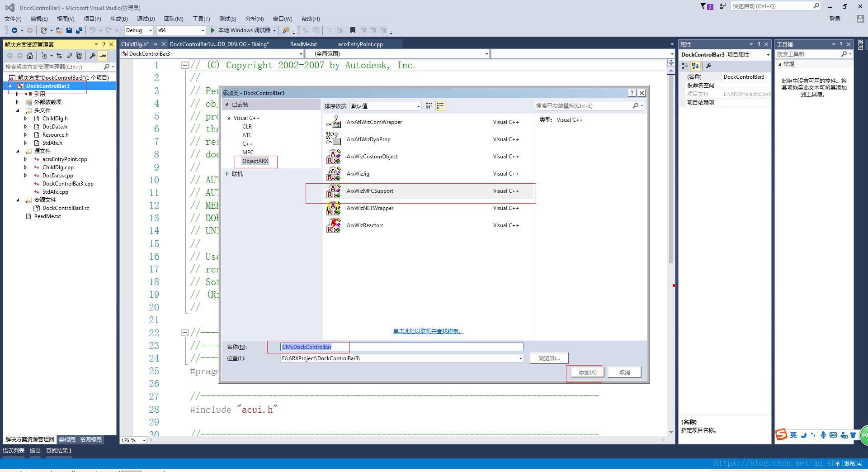Collapse the Visual C++ tree node
Image resolution: width=868 pixels, height=472 pixels.
229,118
